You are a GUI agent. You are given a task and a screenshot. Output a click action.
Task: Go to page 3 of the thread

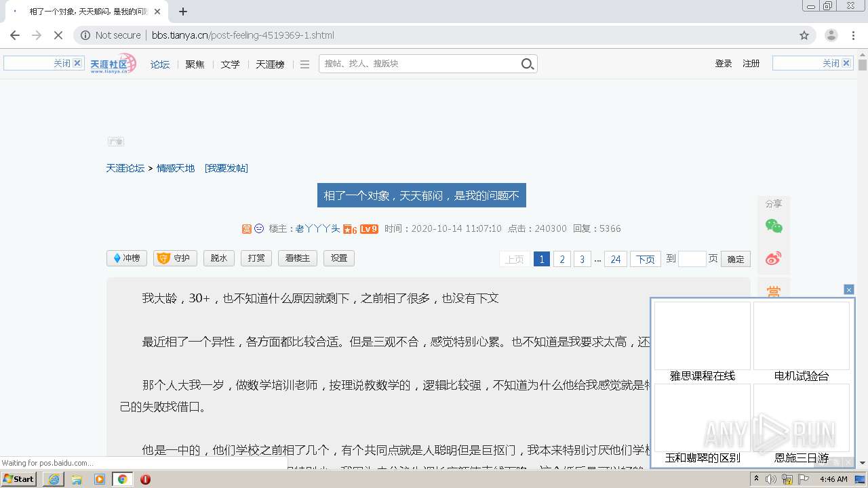coord(582,259)
